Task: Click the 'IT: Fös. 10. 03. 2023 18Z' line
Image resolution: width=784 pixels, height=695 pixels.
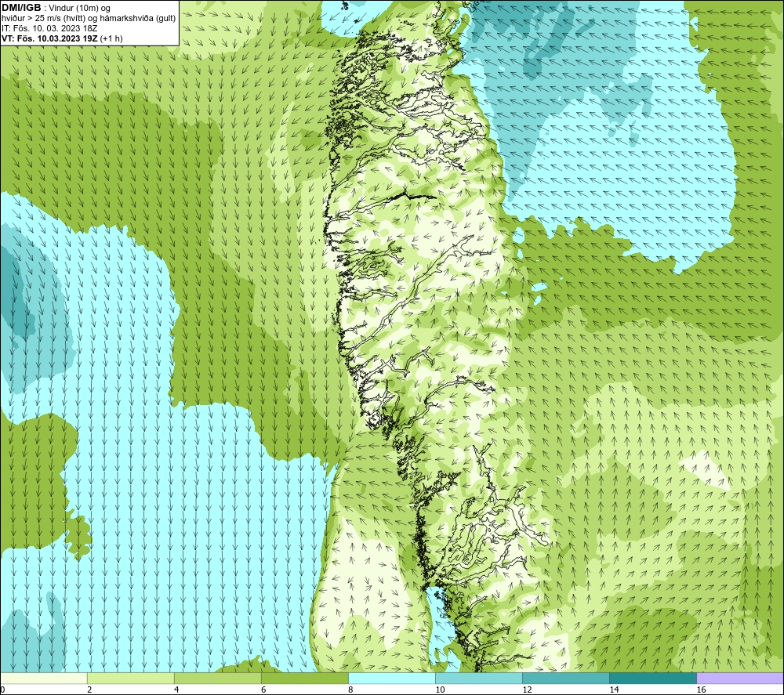Action: pos(49,28)
